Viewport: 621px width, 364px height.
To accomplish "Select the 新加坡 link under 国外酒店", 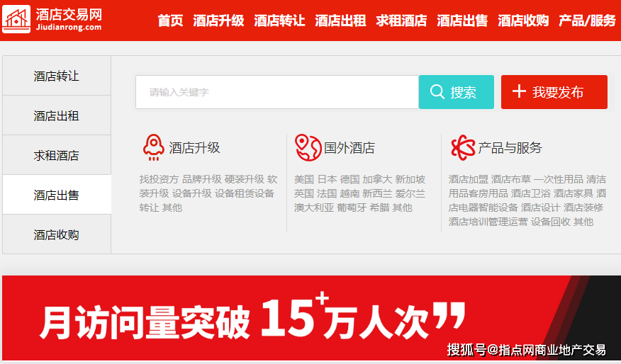I will [x=410, y=179].
